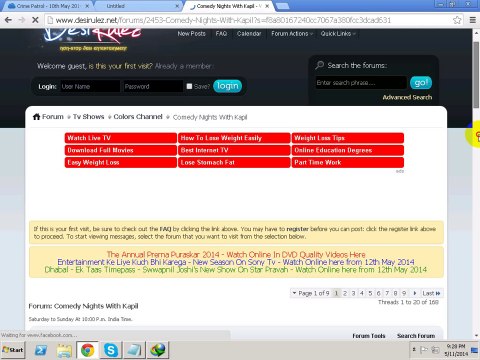Click Download Full Movies ad link

[x=121, y=150]
